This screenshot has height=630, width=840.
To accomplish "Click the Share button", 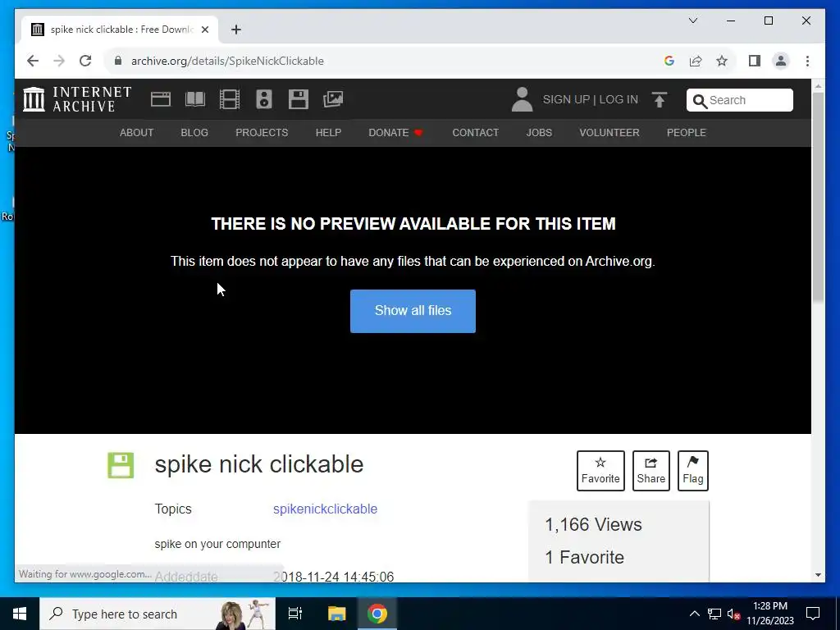I will (651, 471).
